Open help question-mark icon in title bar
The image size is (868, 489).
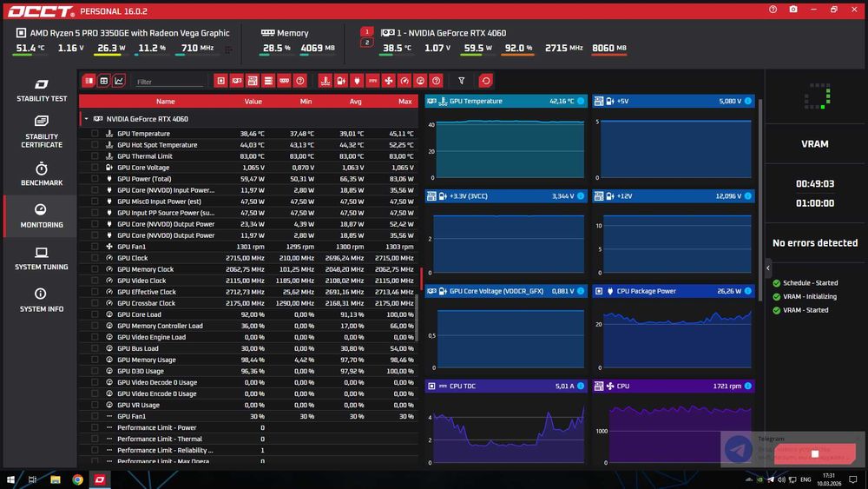click(x=773, y=10)
